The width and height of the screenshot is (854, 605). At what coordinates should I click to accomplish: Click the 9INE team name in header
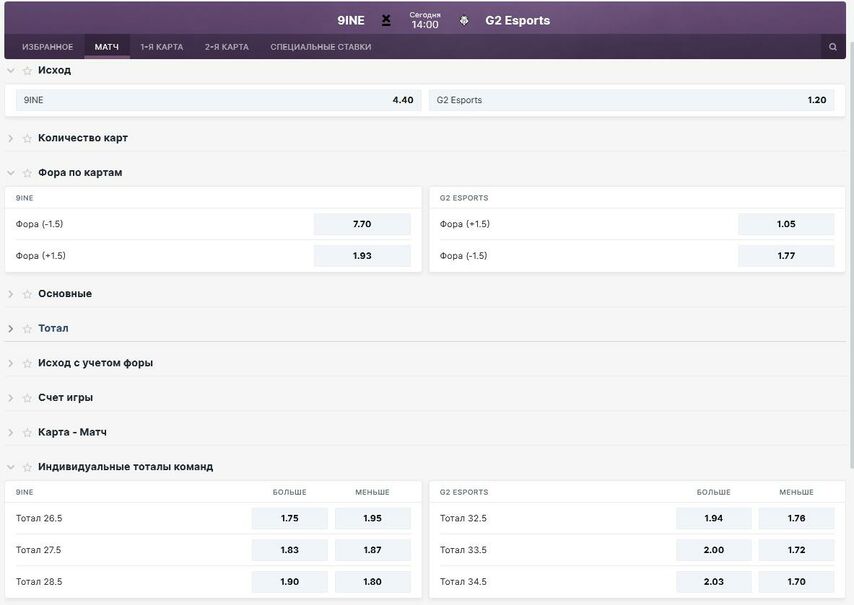[351, 21]
